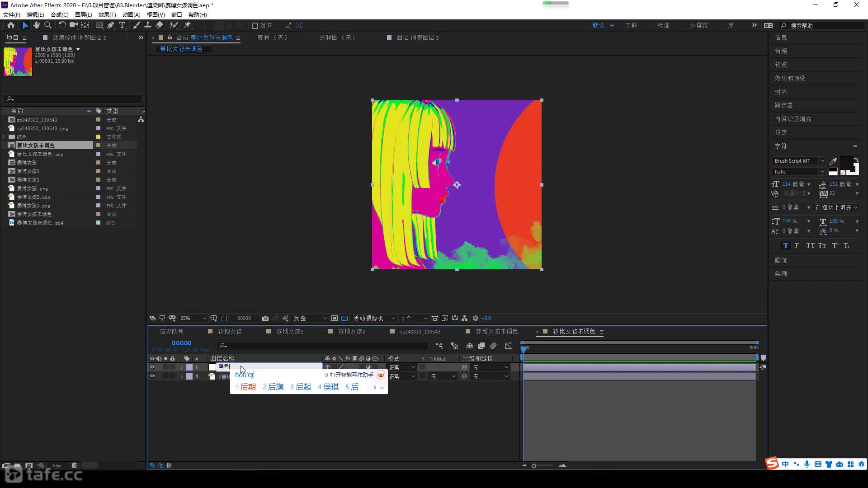Toggle hide shy layers icon
This screenshot has height=488, width=868.
click(470, 346)
